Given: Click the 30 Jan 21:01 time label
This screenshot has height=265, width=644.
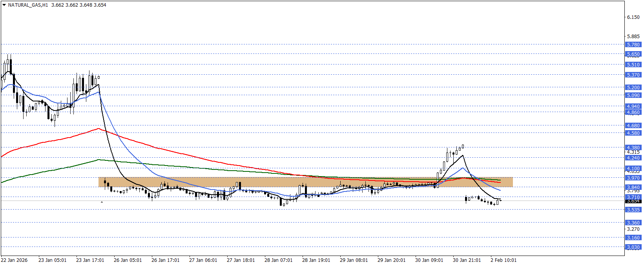Looking at the screenshot, I should point(467,260).
